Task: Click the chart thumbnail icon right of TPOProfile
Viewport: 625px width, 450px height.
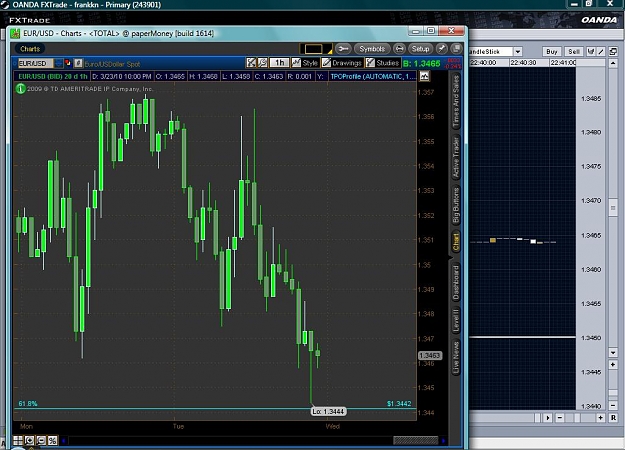Action: point(425,76)
